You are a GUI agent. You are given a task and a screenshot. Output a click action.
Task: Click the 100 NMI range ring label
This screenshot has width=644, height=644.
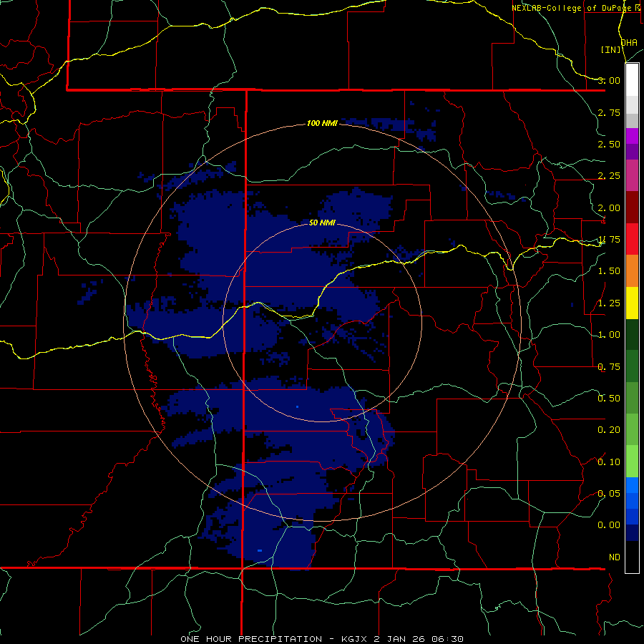(x=322, y=123)
